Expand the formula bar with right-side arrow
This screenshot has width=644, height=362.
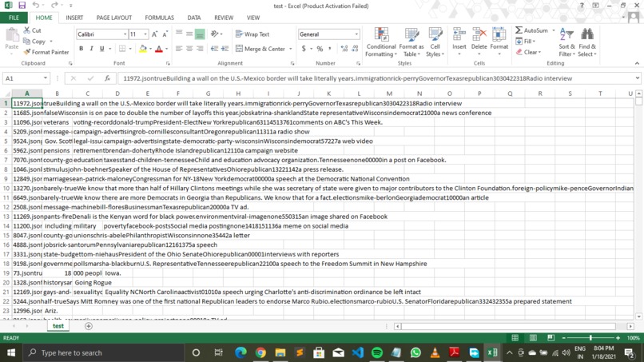pos(637,78)
